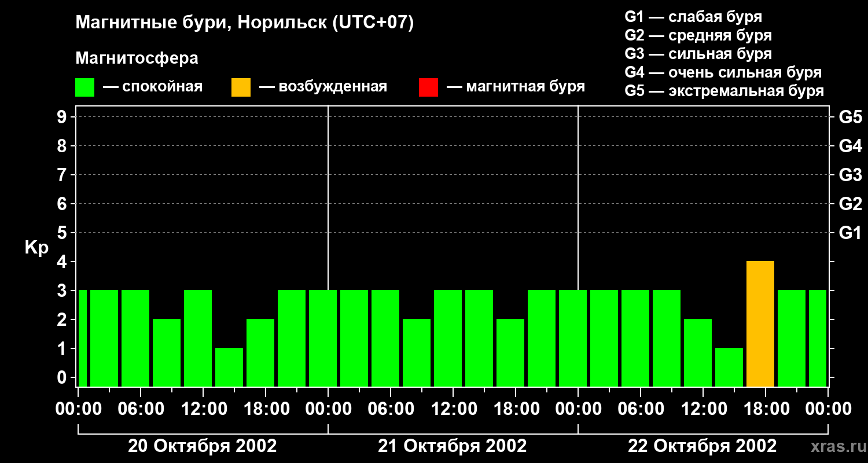
Task: Select the Kp 1 bar on 22 October
Action: pyautogui.click(x=729, y=368)
